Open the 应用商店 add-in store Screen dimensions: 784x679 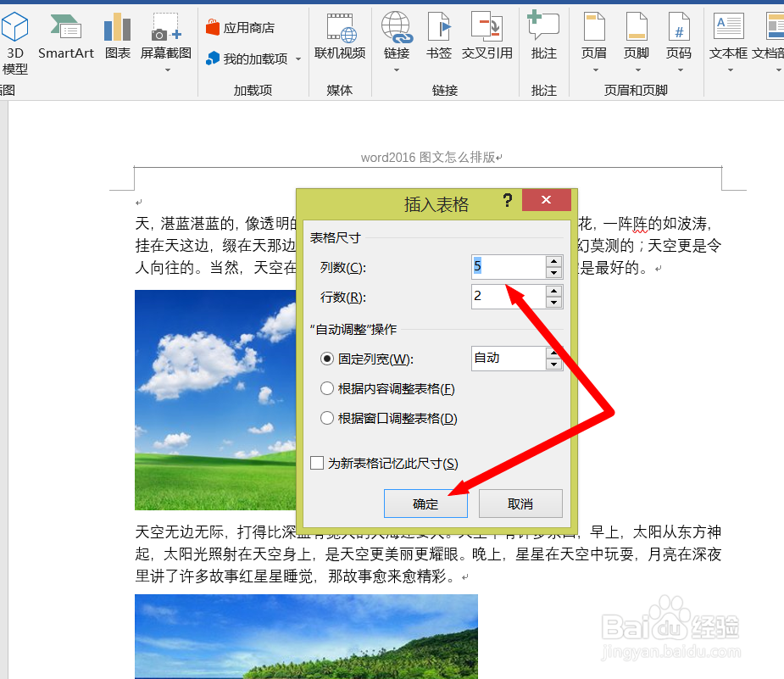pos(241,27)
